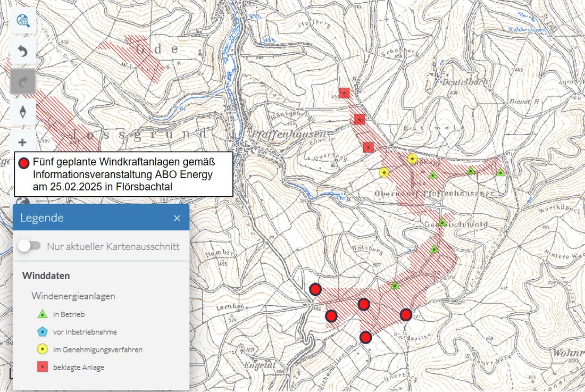Click green triangle 'in Betrieb' legend symbol
The image size is (585, 392).
pyautogui.click(x=43, y=314)
